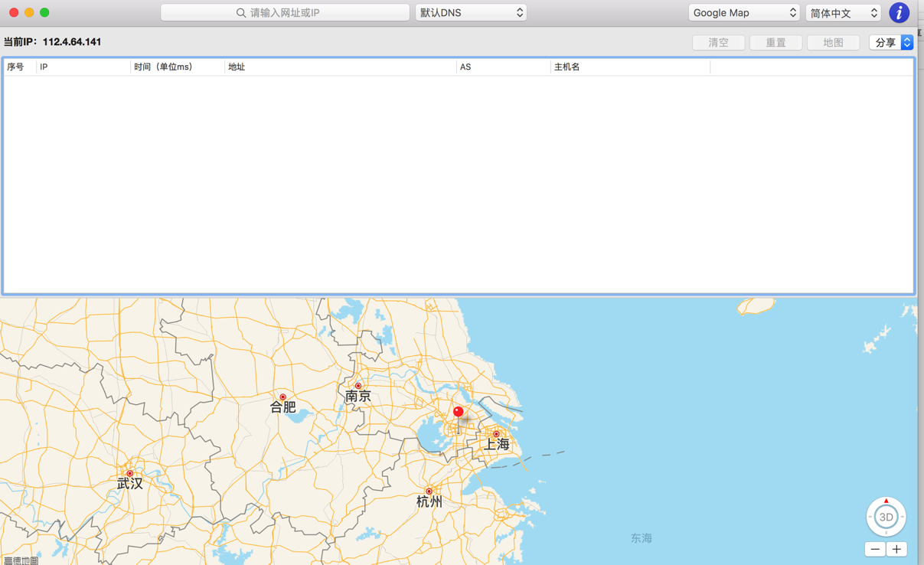
Task: Click the red location pin on map
Action: click(458, 412)
